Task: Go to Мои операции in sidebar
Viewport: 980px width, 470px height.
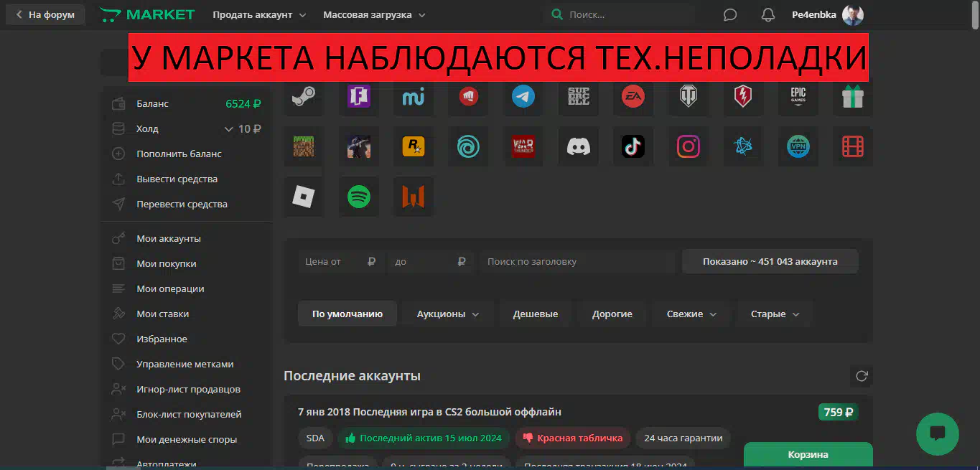Action: pos(186,288)
